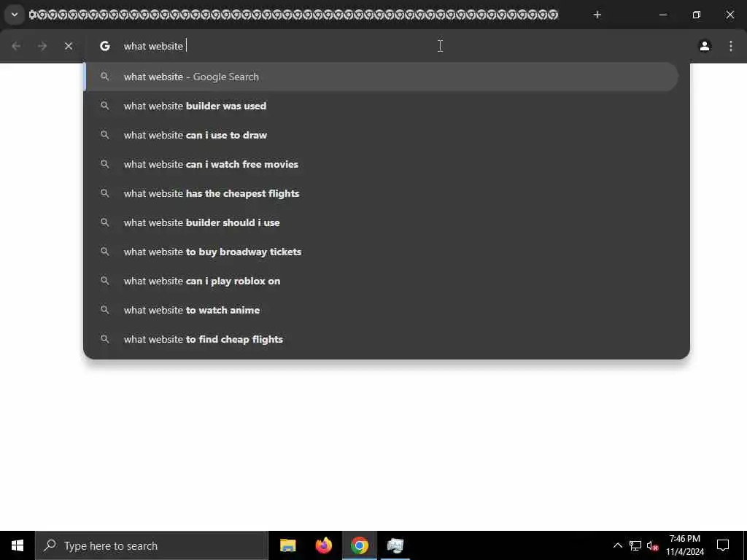Launch Firefox from the taskbar

point(323,545)
